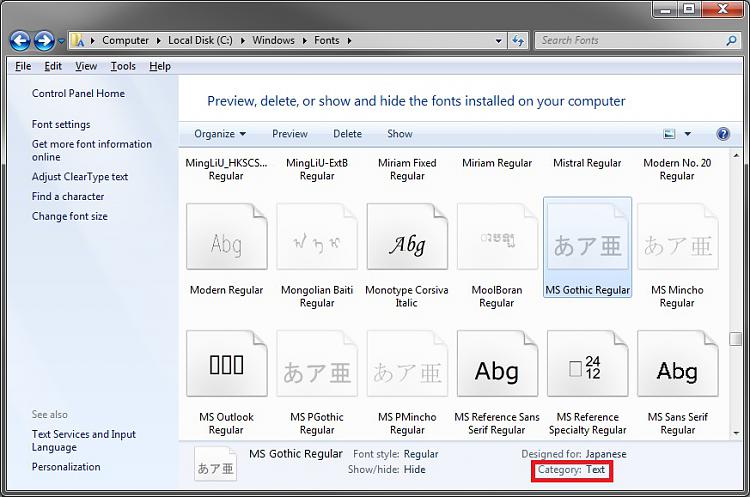Click scrollbar up arrow in font list
Viewport: 750px width, 497px height.
736,155
